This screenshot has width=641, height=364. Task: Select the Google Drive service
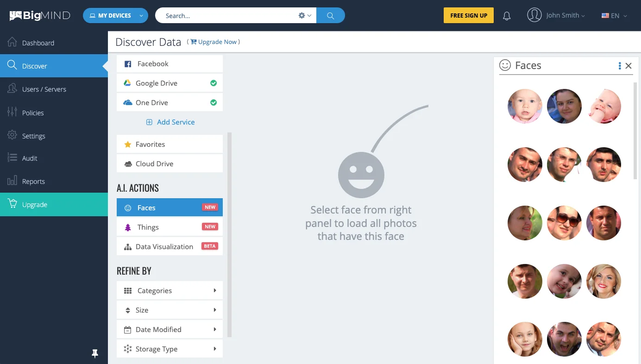(x=170, y=83)
